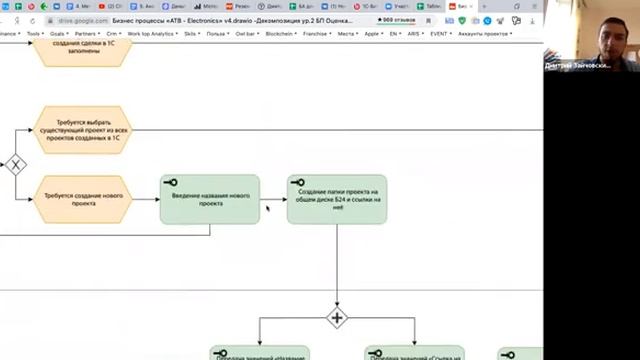Open the Польза bookmarks folder
Screen dimensions: 640x360
(218, 33)
